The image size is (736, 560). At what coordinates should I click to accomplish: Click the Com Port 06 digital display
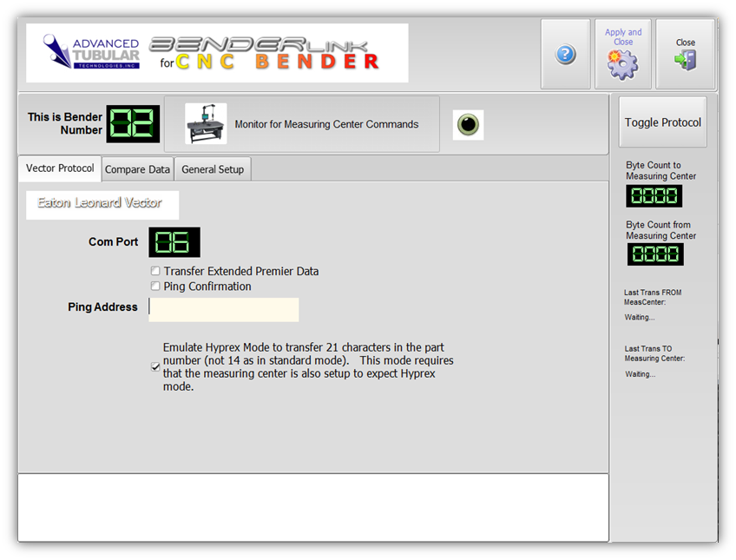[x=174, y=242]
